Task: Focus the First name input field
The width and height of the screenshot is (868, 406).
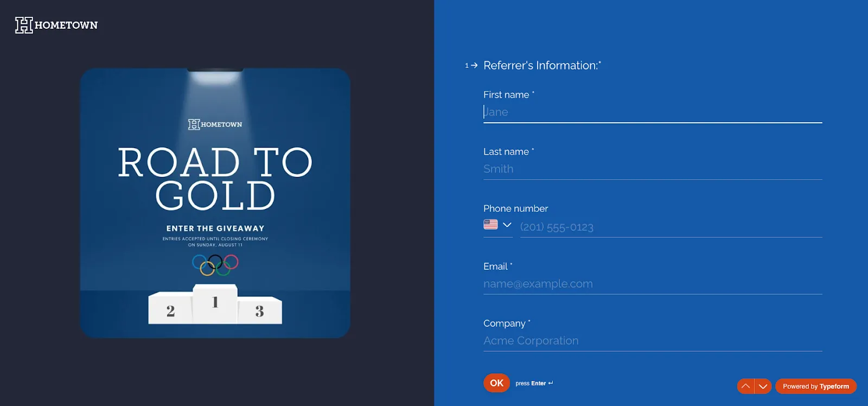Action: coord(653,112)
